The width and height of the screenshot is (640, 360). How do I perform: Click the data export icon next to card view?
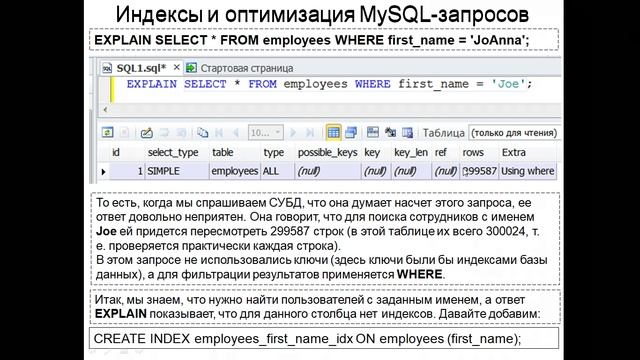[373, 132]
